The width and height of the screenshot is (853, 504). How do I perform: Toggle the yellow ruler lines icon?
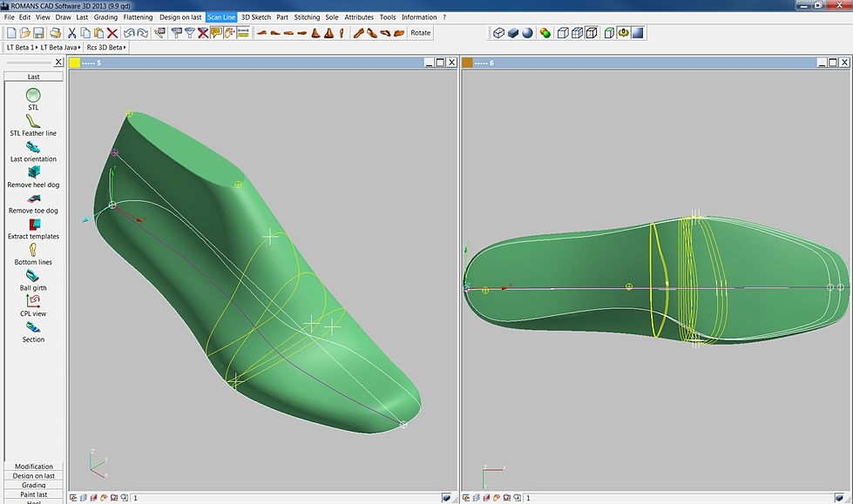click(x=242, y=33)
